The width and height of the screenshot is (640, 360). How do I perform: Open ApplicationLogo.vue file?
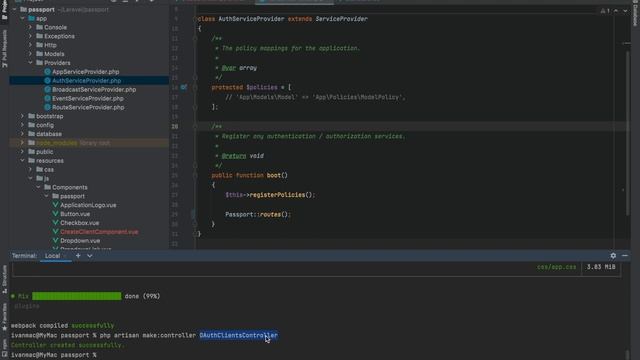tap(88, 205)
